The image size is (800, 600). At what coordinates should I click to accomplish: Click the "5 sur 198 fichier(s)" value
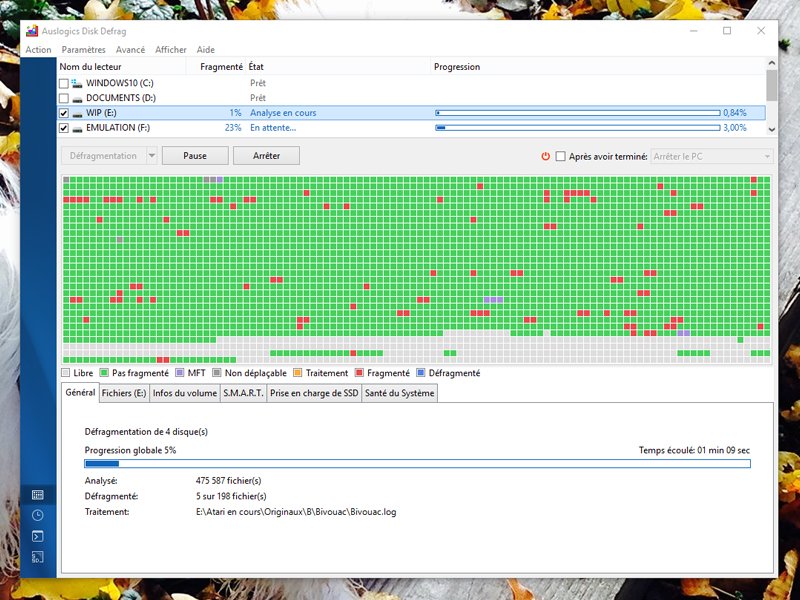click(231, 496)
